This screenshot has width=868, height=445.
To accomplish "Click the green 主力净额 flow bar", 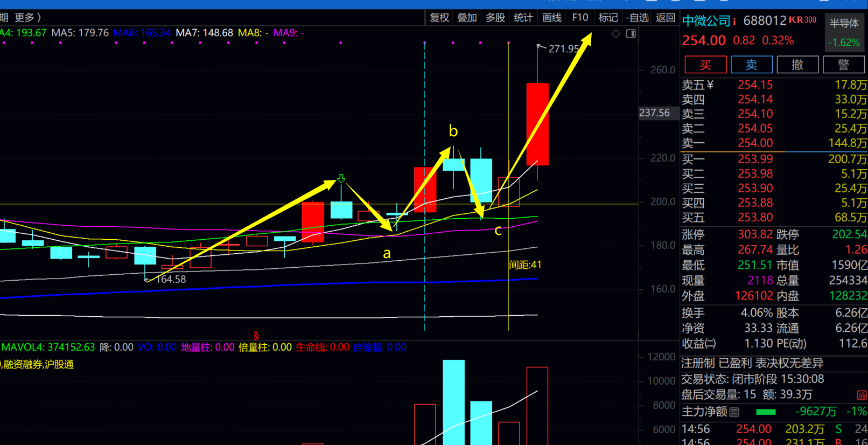I will [766, 412].
